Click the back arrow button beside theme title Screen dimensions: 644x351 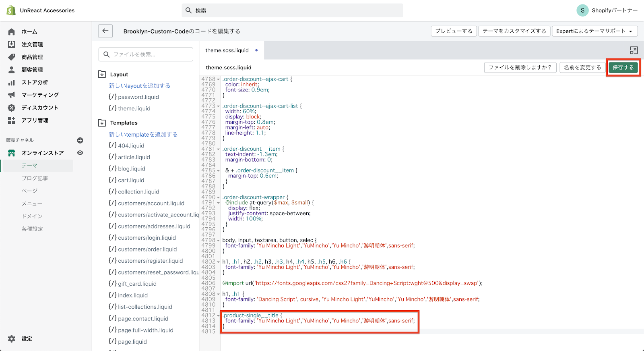pos(105,31)
